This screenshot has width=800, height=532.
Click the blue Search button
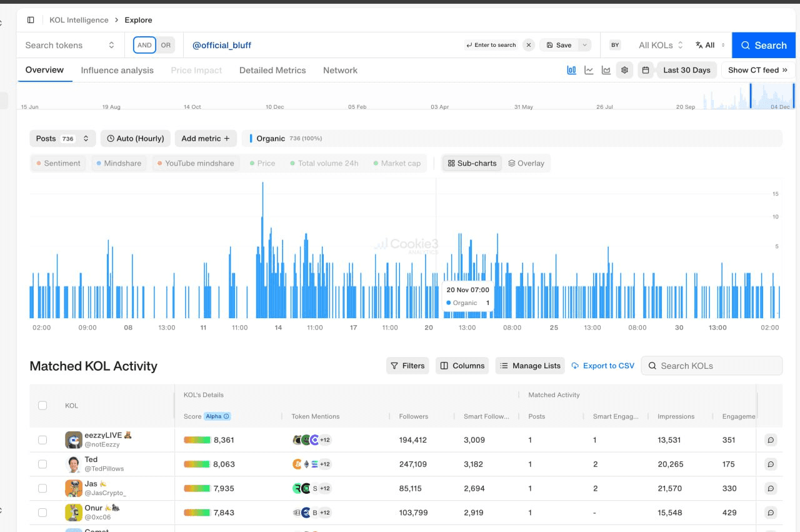pos(764,45)
